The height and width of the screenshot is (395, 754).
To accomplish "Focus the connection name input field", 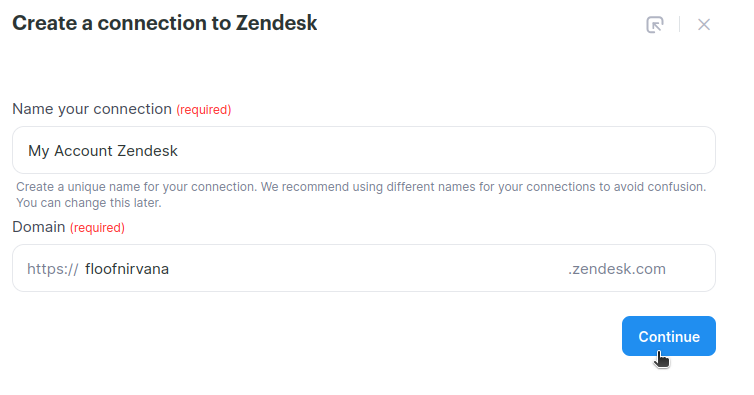I will 364,150.
